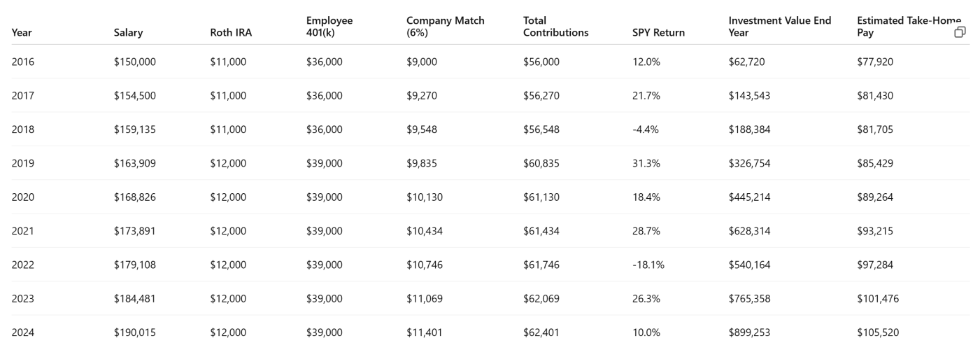Select the $899,253 investment value cell
Screen dimensions: 980x350
click(x=749, y=332)
